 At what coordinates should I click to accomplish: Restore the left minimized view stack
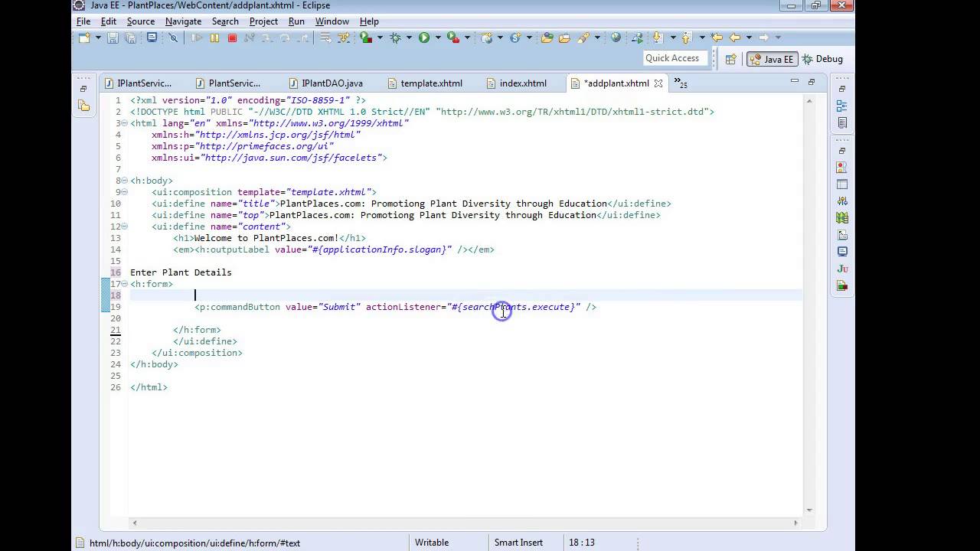83,90
